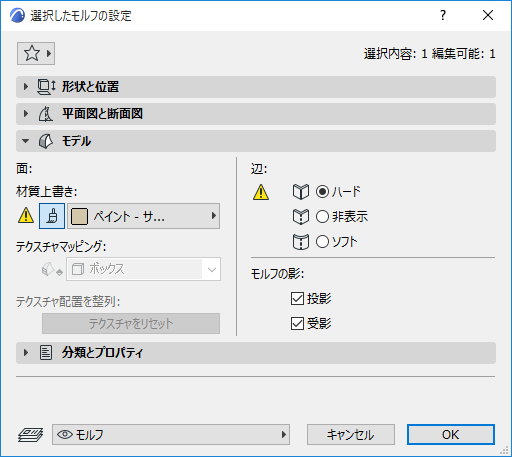The height and width of the screenshot is (457, 512).
Task: Click the resize grip at dialog corner
Action: 505,451
